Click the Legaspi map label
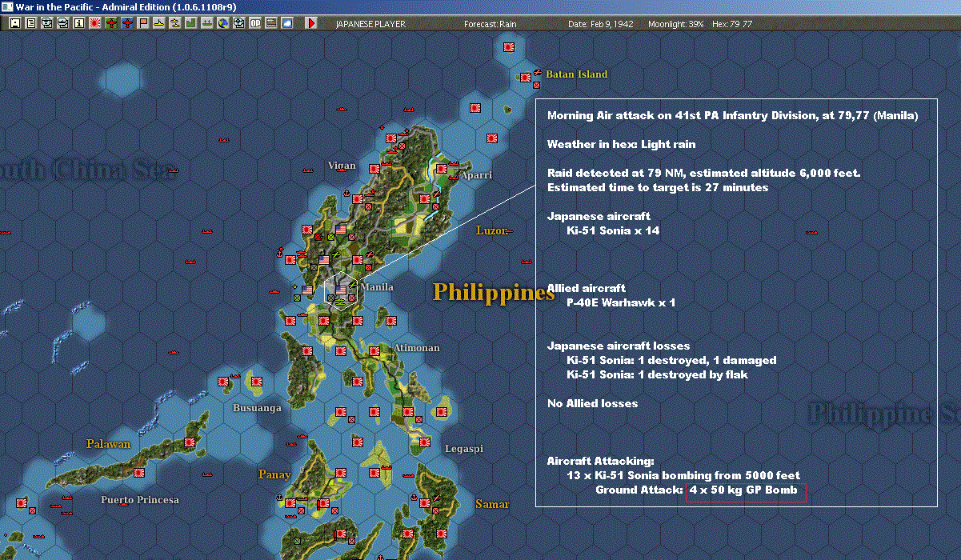The width and height of the screenshot is (961, 560). (464, 449)
